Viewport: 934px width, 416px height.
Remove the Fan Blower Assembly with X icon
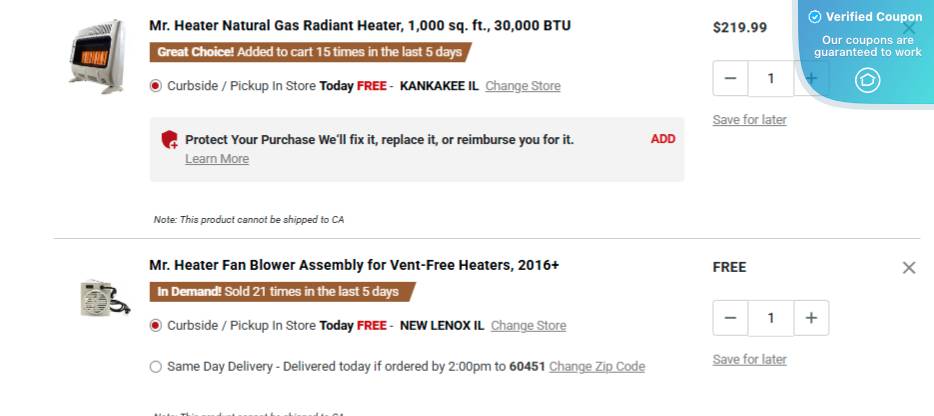[908, 267]
